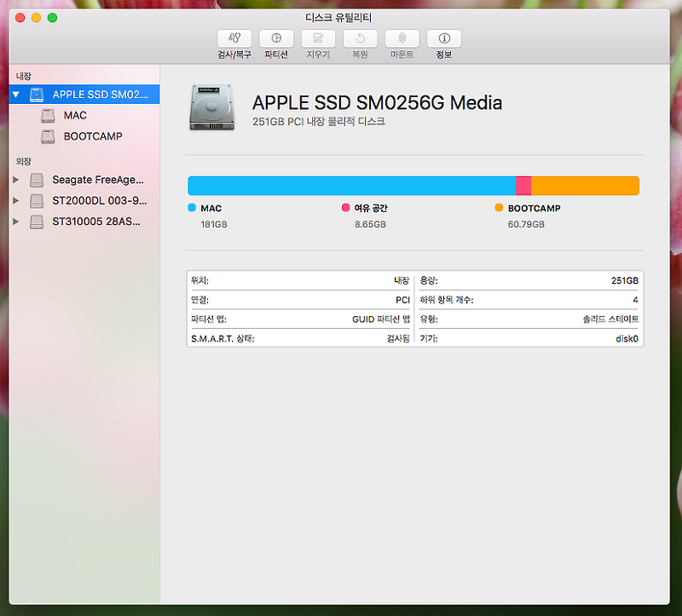Click the 기기 value disk0
Viewport: 682px width, 616px height.
click(x=627, y=338)
